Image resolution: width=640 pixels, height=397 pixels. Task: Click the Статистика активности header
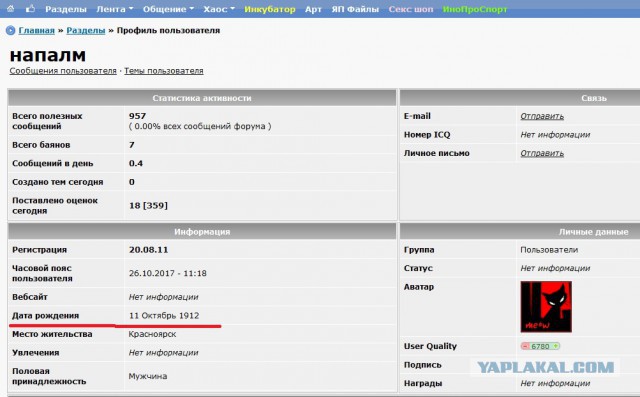tap(202, 98)
